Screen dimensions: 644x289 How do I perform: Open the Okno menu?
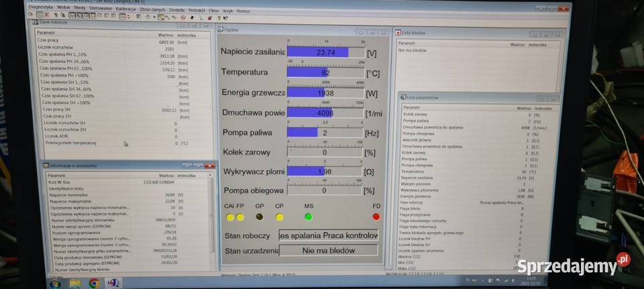[x=214, y=11]
